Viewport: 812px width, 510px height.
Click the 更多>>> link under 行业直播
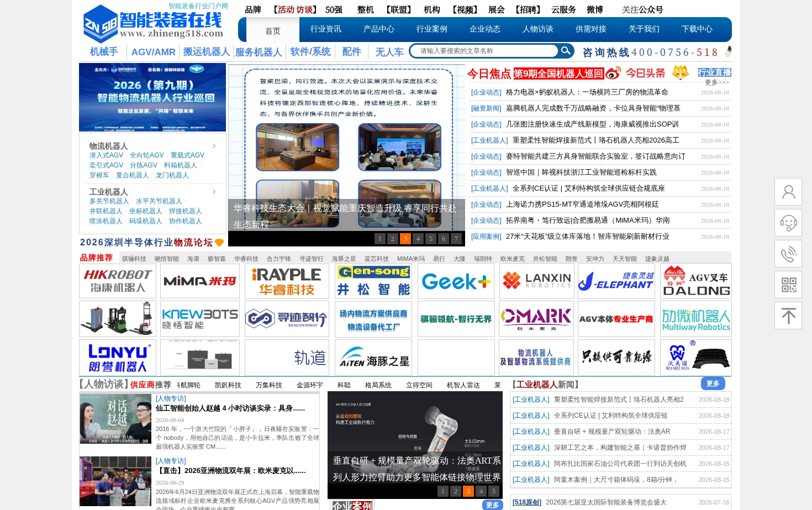click(x=717, y=82)
